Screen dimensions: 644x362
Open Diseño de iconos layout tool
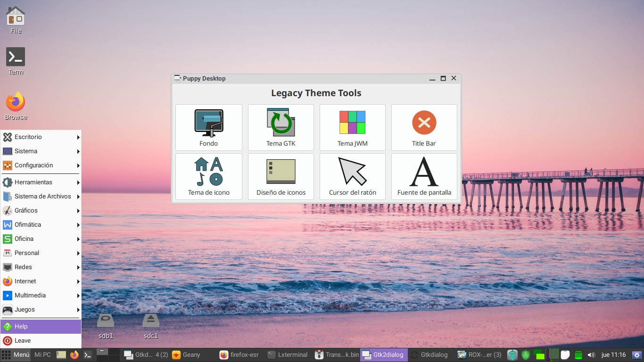(x=281, y=176)
